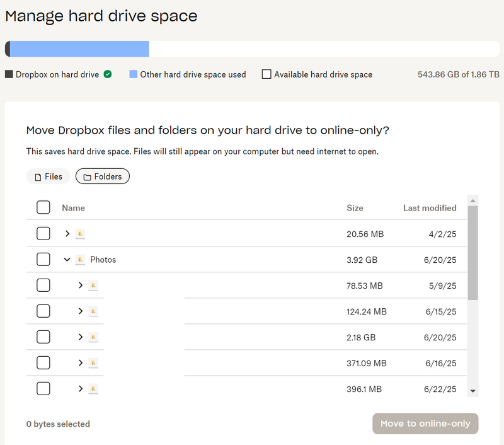Image resolution: width=504 pixels, height=445 pixels.
Task: Click the scrollbar down arrow
Action: [472, 391]
